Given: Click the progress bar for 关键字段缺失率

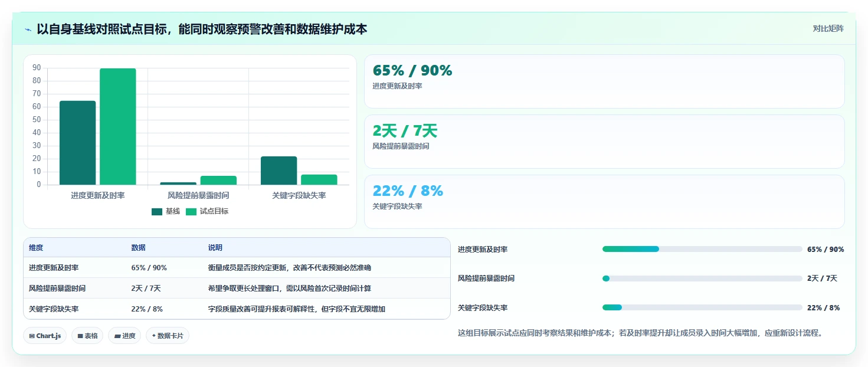Looking at the screenshot, I should click(702, 307).
